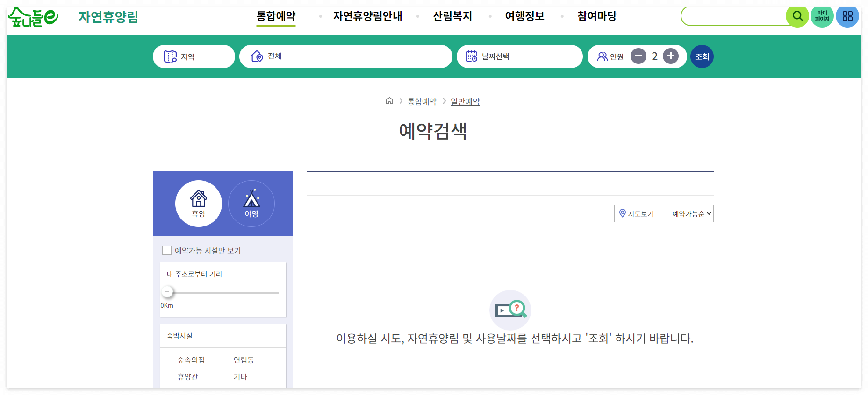Viewport: 868px width, 395px height.
Task: Click 일반예약 breadcrumb link
Action: pos(465,101)
